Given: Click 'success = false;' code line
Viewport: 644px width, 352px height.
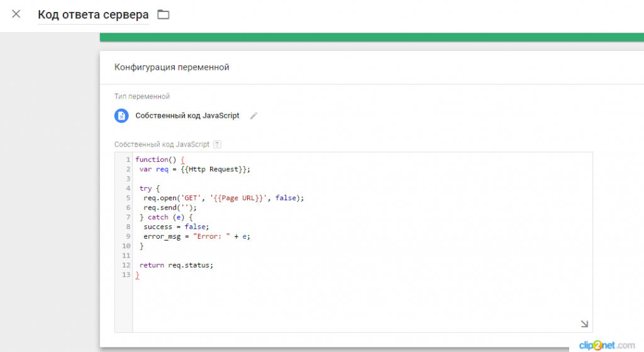Looking at the screenshot, I should (x=176, y=227).
